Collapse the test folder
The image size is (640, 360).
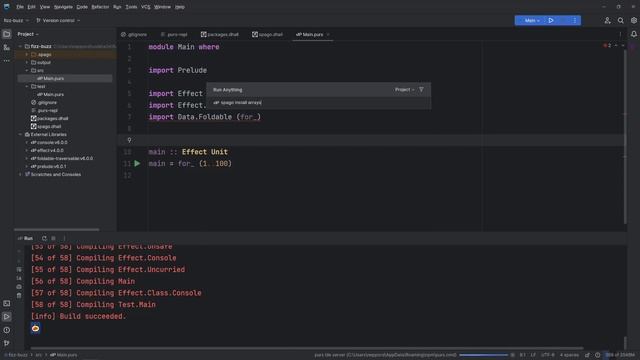tap(27, 86)
